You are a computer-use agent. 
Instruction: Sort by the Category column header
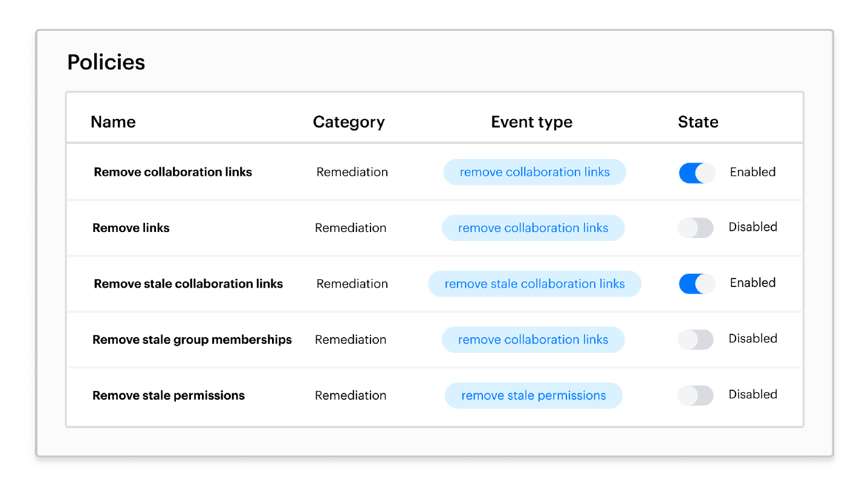click(x=349, y=122)
